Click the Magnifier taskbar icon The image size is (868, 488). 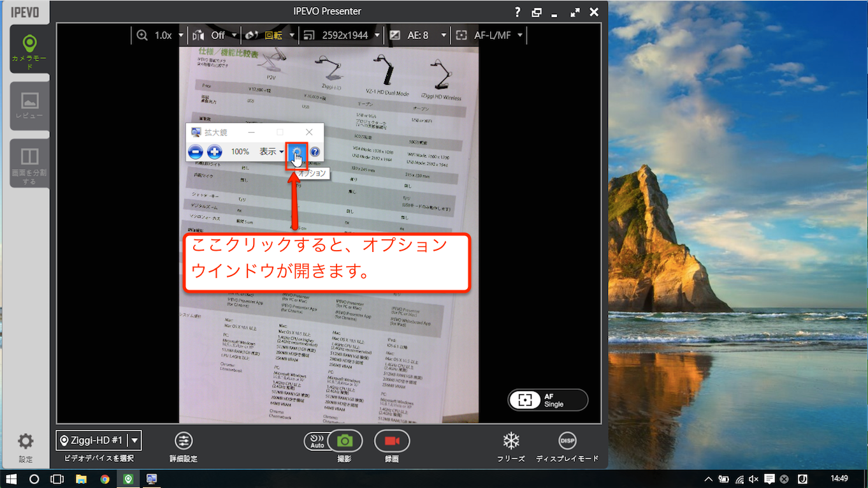tap(152, 478)
